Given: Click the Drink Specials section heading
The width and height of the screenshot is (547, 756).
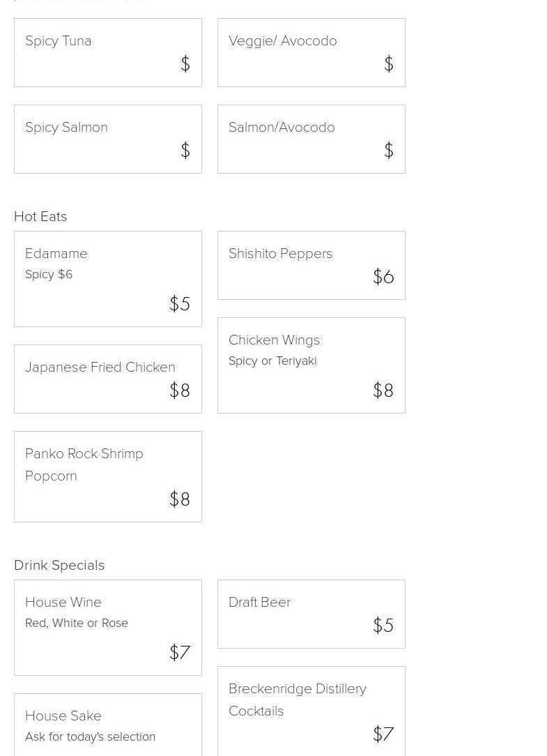Looking at the screenshot, I should 59,565.
